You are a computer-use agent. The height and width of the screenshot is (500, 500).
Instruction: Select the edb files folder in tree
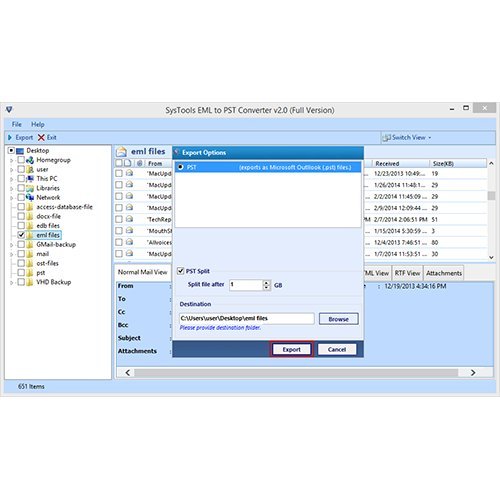tap(48, 225)
